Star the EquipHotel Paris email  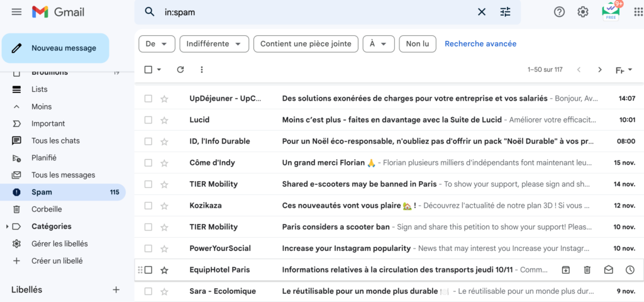pos(164,270)
